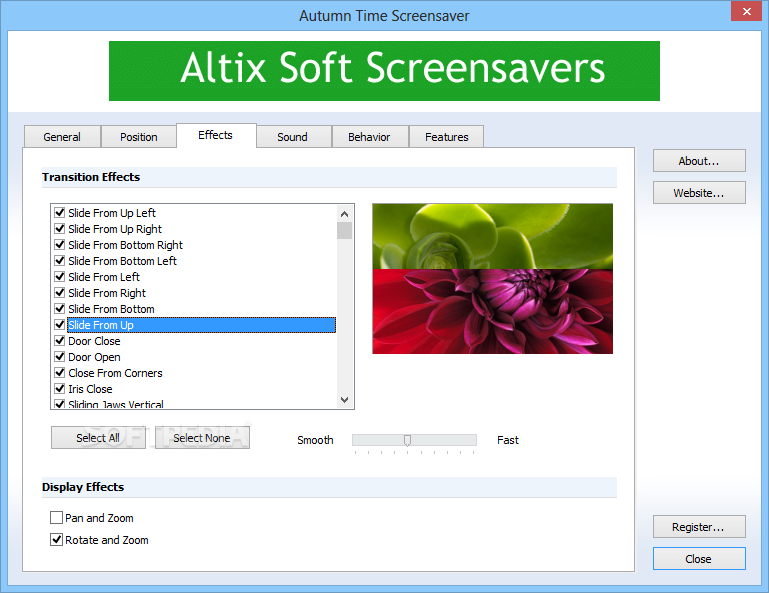
Task: Select the Slide From Right entry text
Action: click(107, 293)
